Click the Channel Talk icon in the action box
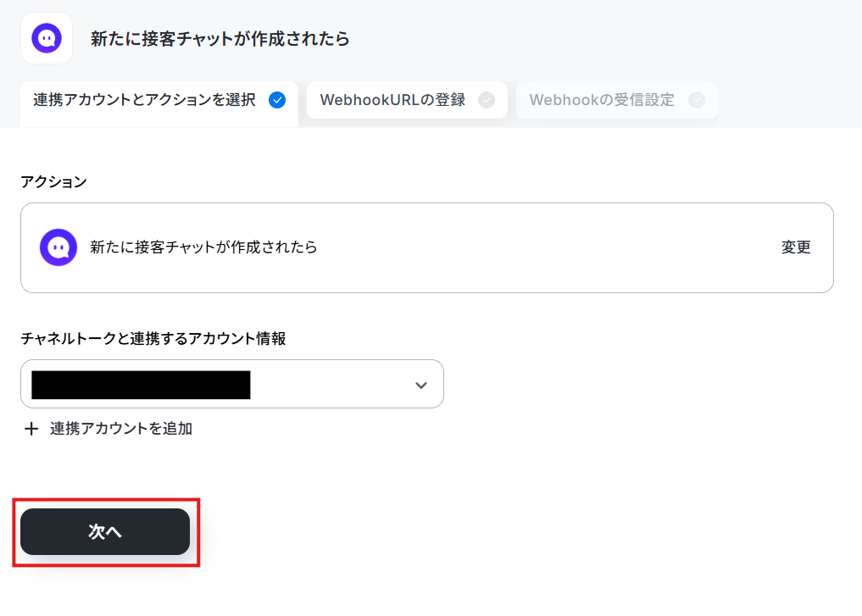Image resolution: width=862 pixels, height=616 pixels. pyautogui.click(x=58, y=247)
